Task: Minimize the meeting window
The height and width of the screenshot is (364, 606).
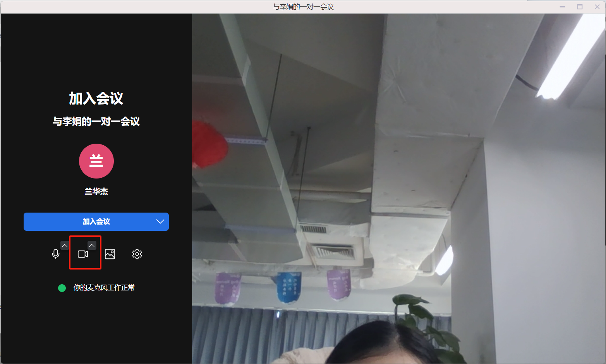Action: point(562,7)
